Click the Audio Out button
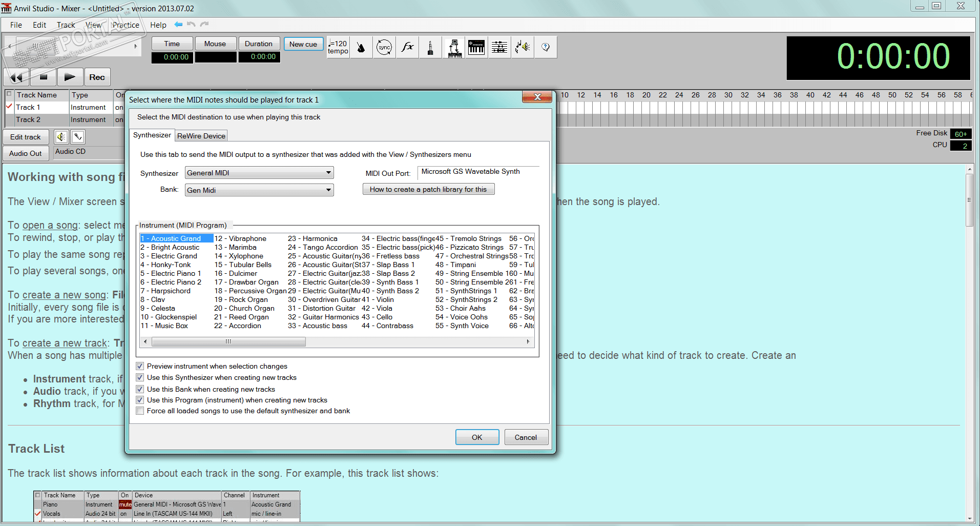The width and height of the screenshot is (980, 526). 26,153
